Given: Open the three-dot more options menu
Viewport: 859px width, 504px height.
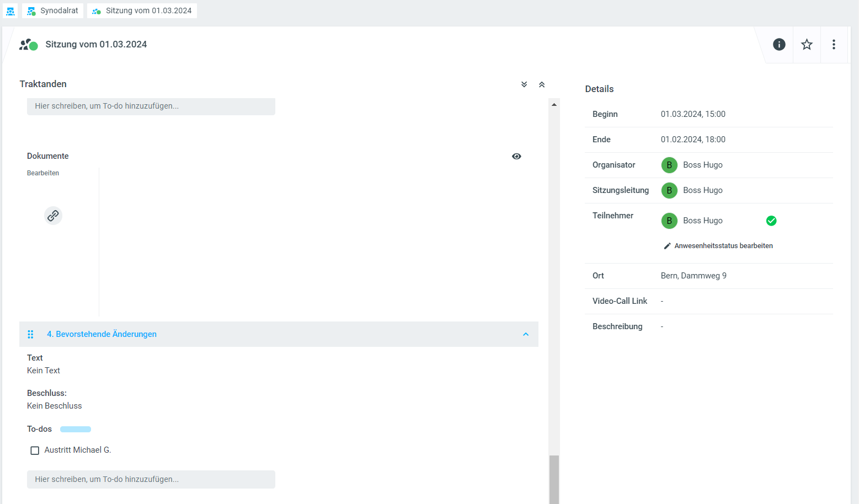Looking at the screenshot, I should (x=834, y=45).
